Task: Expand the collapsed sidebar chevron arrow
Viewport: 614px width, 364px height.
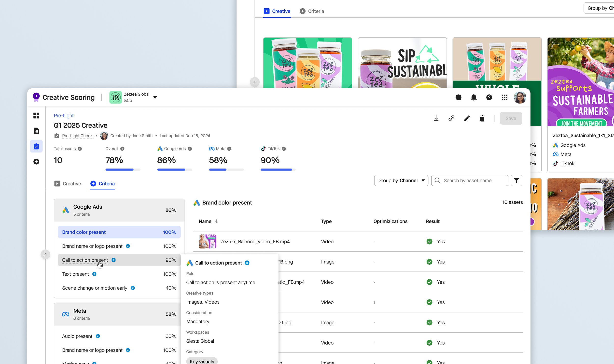Action: (45, 254)
